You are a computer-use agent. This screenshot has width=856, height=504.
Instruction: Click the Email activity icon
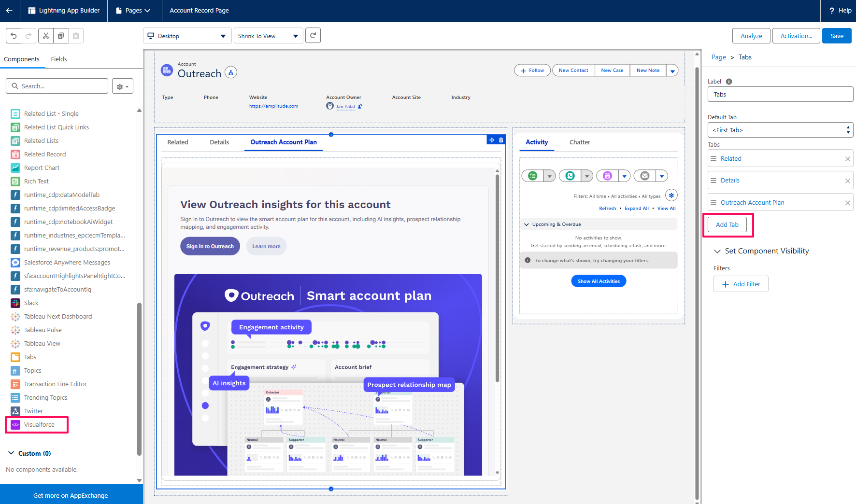[x=645, y=176]
